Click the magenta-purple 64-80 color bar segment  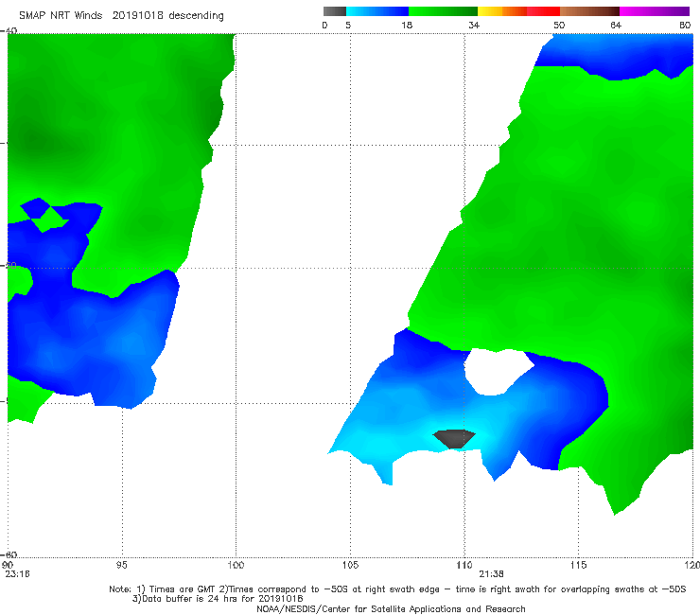655,11
